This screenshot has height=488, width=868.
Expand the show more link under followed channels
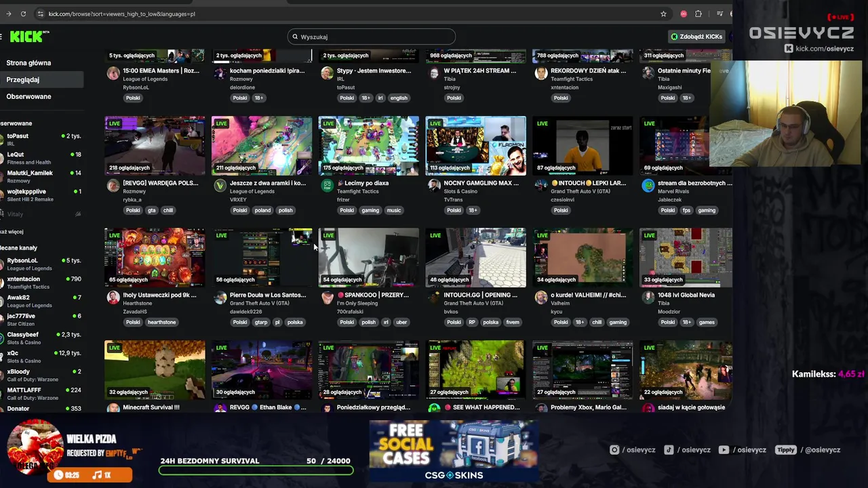click(12, 232)
